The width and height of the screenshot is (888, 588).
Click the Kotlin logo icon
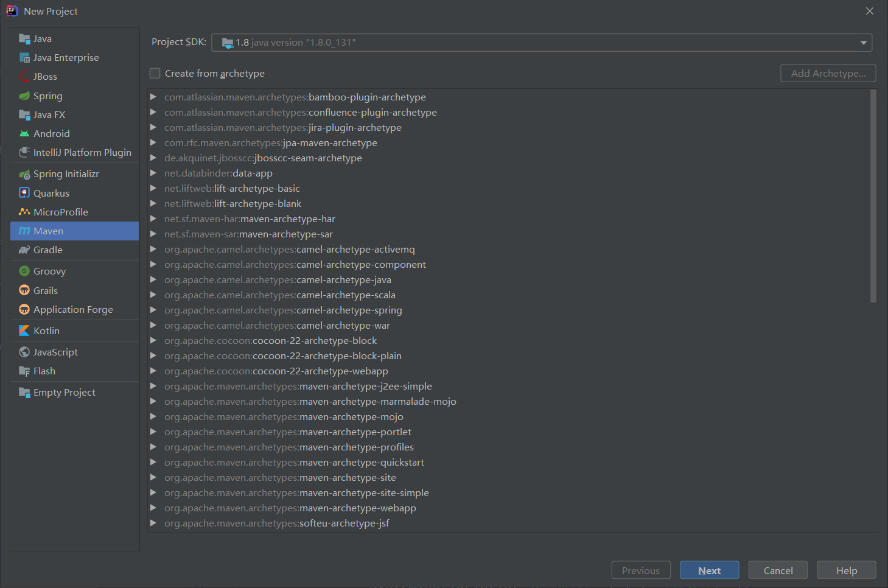click(24, 331)
